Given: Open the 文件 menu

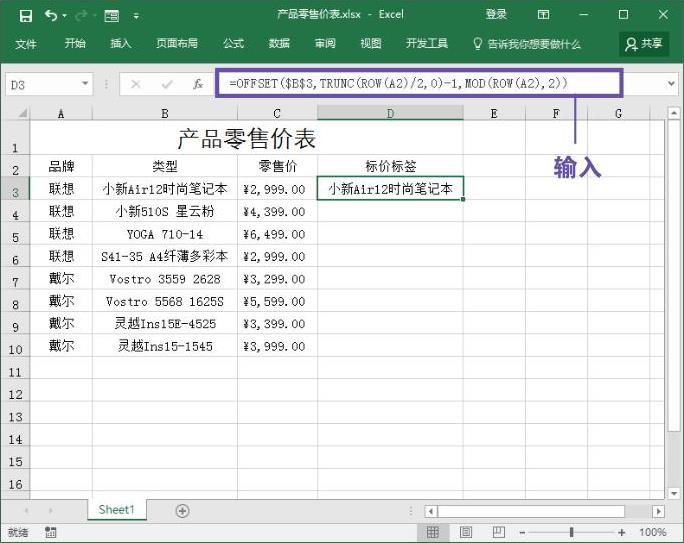Looking at the screenshot, I should tap(26, 44).
